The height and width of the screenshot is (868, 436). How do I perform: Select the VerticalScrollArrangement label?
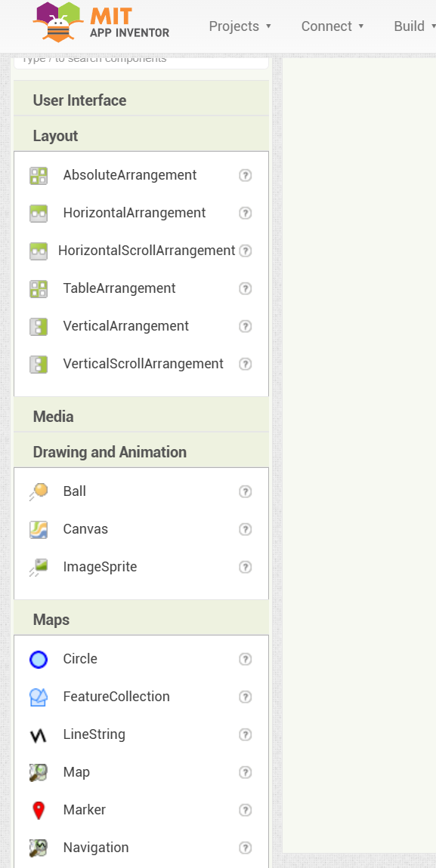coord(143,363)
